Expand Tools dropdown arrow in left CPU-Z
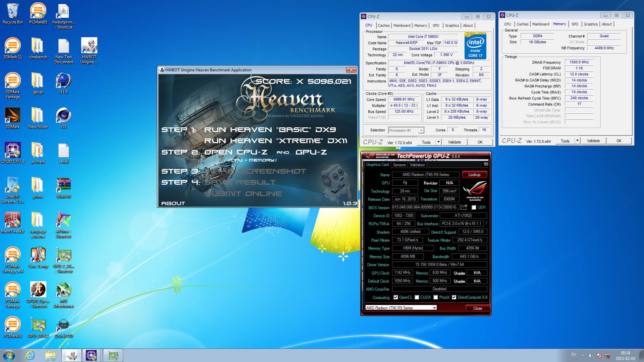Image resolution: width=644 pixels, height=362 pixels. pyautogui.click(x=438, y=142)
